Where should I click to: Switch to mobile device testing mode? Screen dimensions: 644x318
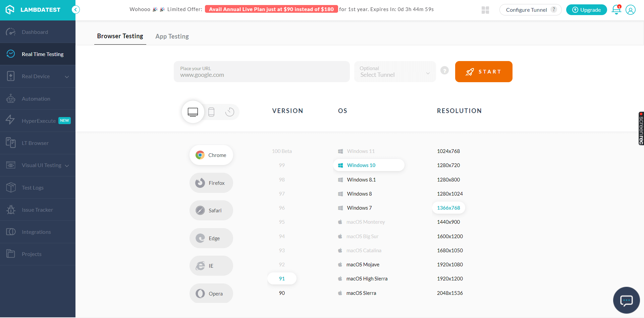click(x=211, y=112)
